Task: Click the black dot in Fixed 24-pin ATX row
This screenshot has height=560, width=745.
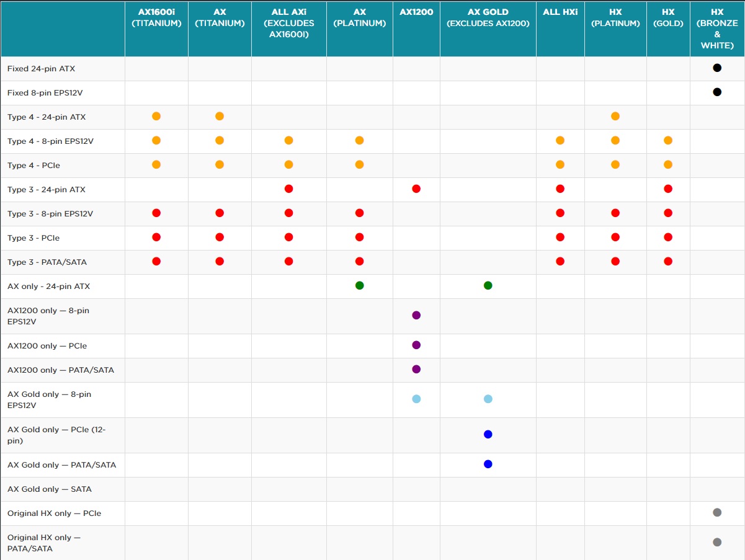Action: pyautogui.click(x=717, y=68)
